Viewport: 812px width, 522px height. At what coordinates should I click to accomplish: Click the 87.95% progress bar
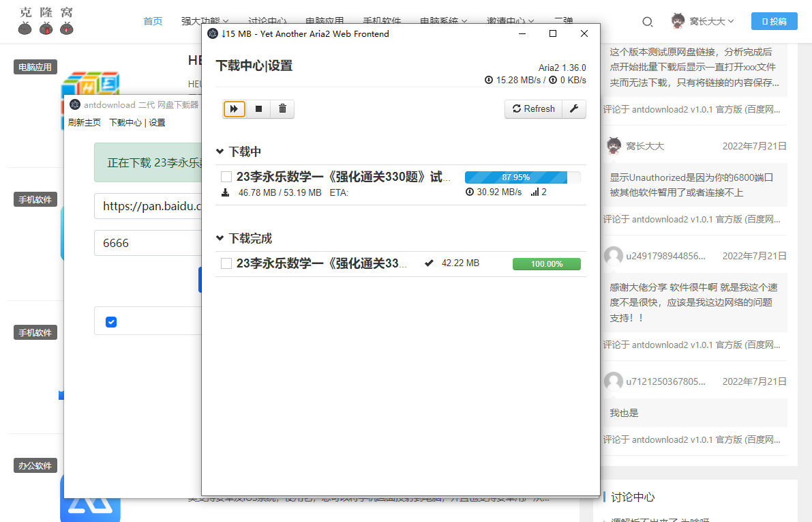(522, 177)
